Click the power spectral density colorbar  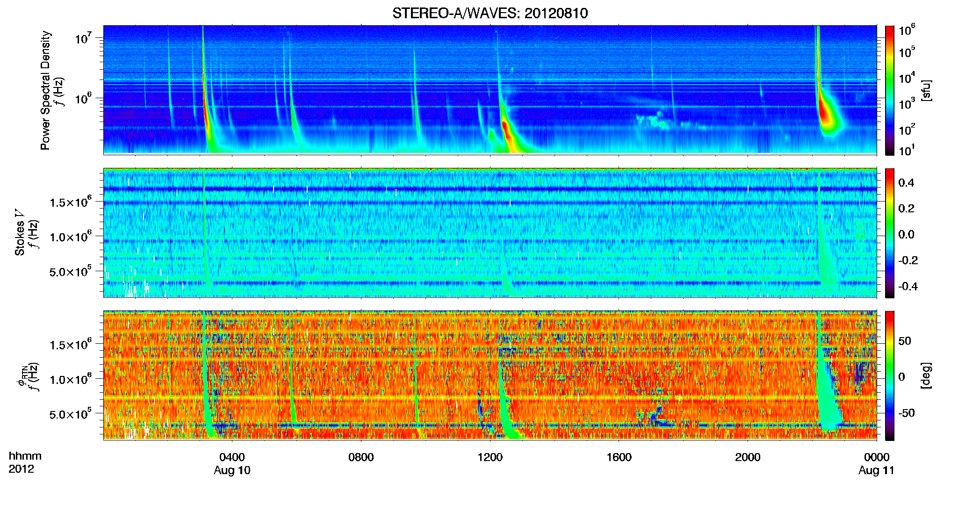(x=890, y=90)
